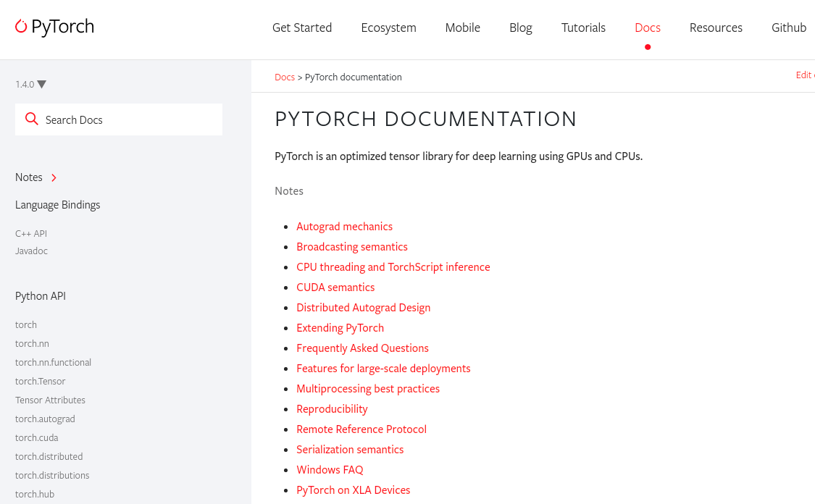
Task: Select the Docs nav item
Action: [647, 28]
